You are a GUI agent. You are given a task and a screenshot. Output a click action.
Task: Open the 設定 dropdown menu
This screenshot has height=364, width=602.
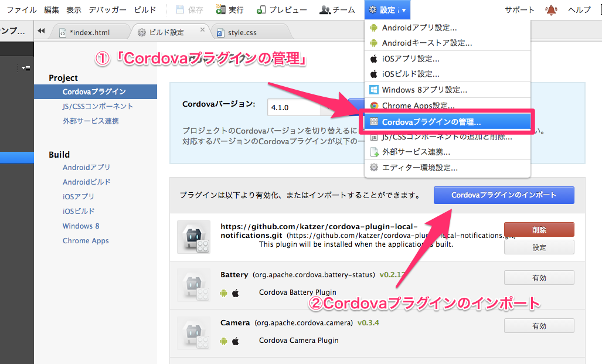(x=387, y=10)
